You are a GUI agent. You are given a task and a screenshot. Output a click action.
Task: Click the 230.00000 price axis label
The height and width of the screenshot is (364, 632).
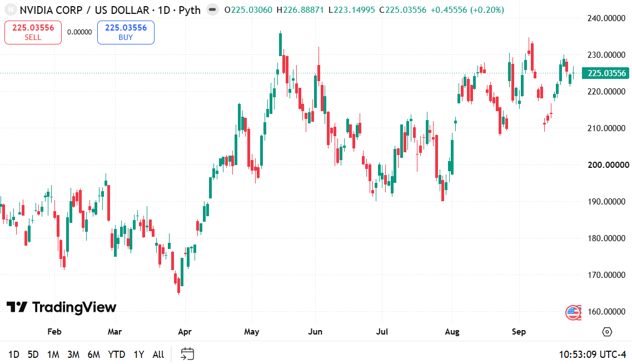point(606,55)
